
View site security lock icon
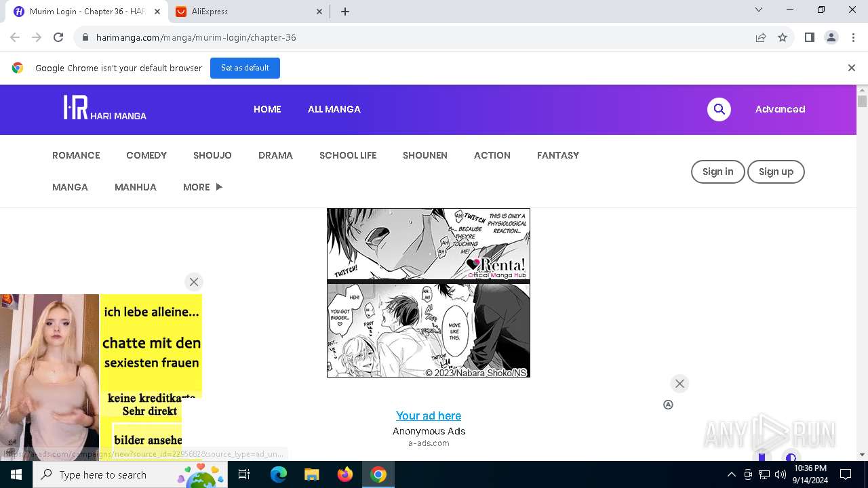[x=85, y=37]
